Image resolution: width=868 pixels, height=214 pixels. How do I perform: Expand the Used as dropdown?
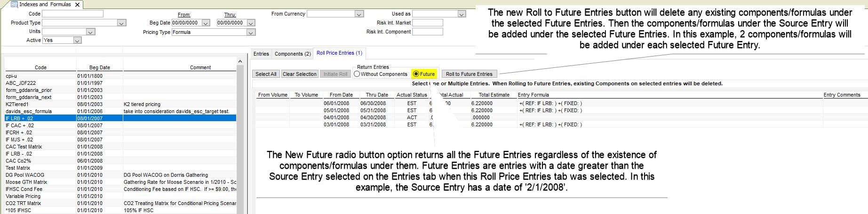coord(462,14)
